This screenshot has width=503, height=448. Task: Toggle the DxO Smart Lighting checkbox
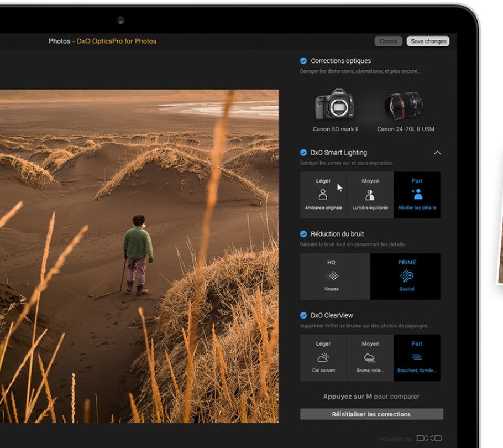pos(303,153)
